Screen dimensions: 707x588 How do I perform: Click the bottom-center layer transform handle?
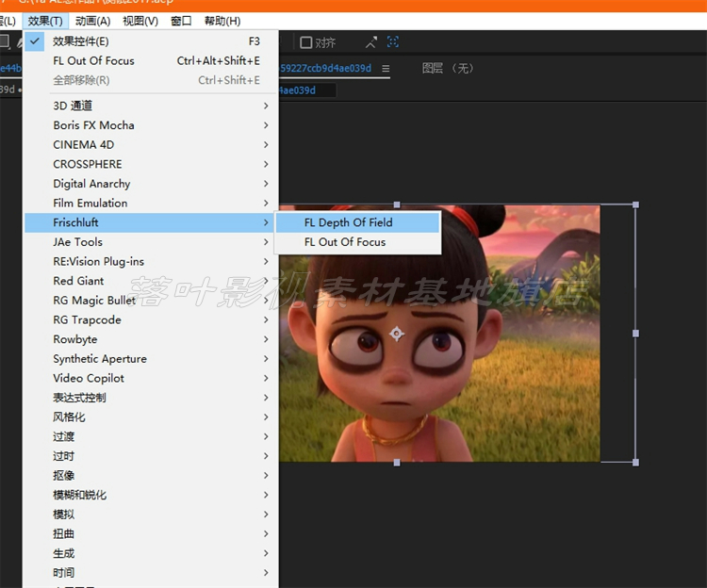pyautogui.click(x=397, y=463)
